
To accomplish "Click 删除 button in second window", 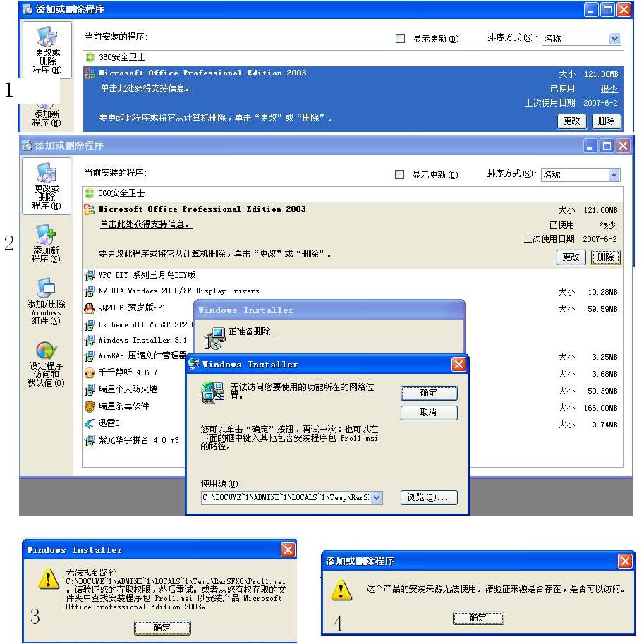I will coord(605,257).
